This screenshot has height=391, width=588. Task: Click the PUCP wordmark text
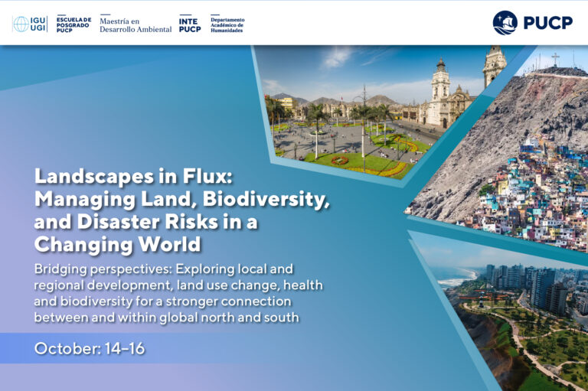tap(547, 23)
